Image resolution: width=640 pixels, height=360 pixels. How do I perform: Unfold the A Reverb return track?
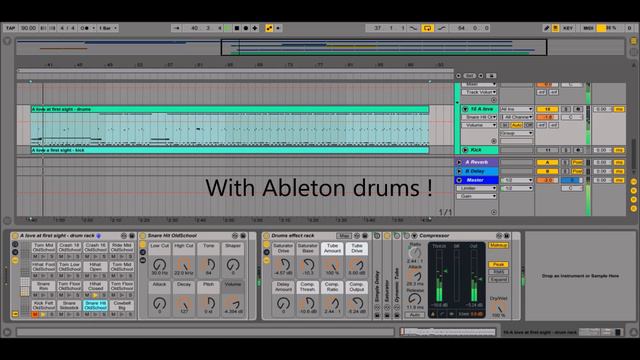[459, 162]
